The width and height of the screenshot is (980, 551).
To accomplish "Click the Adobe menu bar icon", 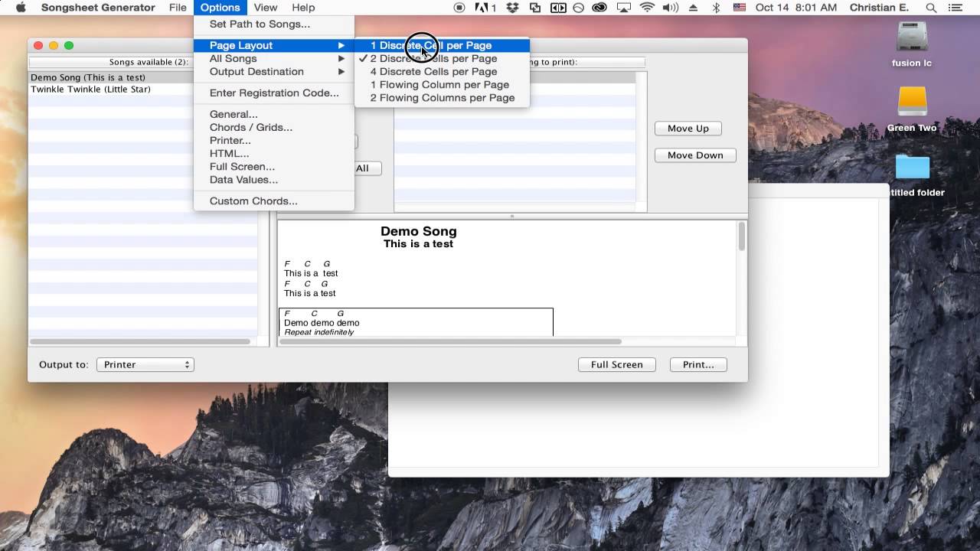I will 485,8.
